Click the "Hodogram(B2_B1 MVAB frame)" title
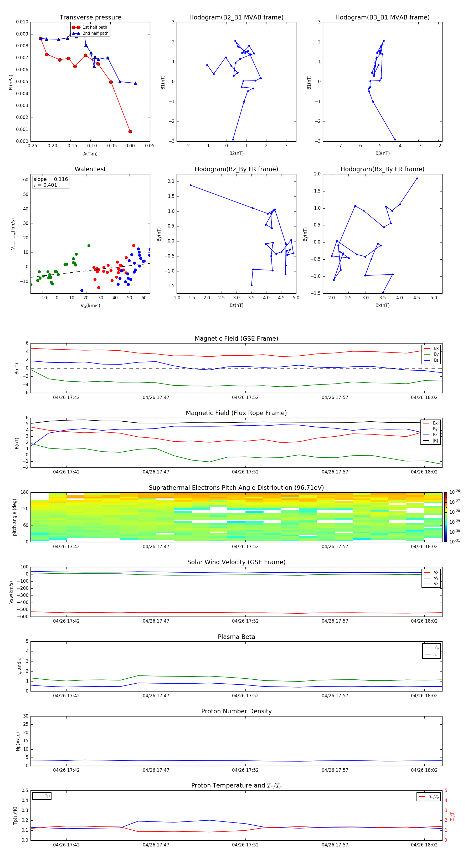The image size is (473, 868). pos(236,17)
